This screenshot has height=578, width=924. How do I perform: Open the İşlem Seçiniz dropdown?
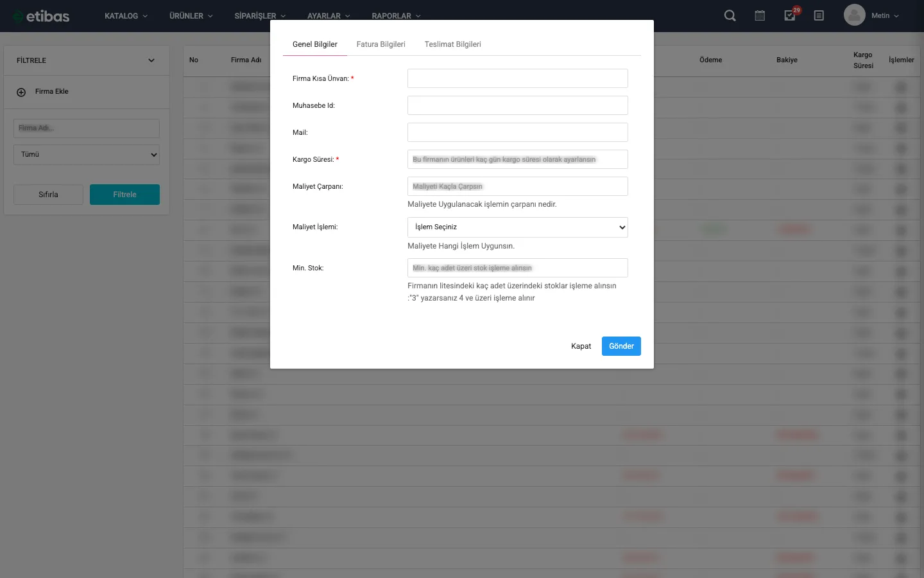pyautogui.click(x=517, y=227)
